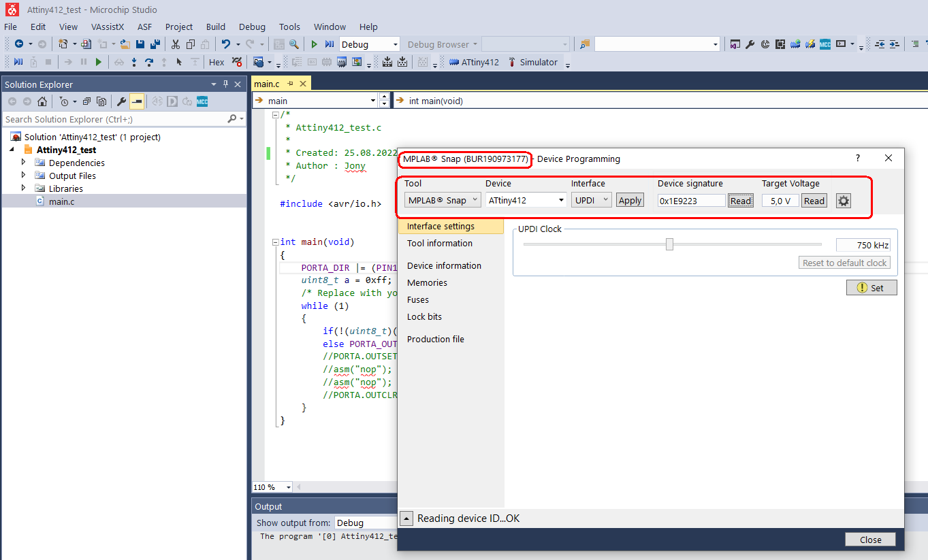Toggle the Solution Explorer preview selected items button

point(137,101)
